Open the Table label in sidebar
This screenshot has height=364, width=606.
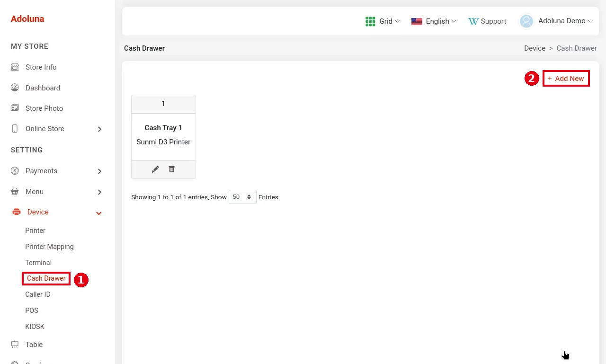click(x=34, y=345)
